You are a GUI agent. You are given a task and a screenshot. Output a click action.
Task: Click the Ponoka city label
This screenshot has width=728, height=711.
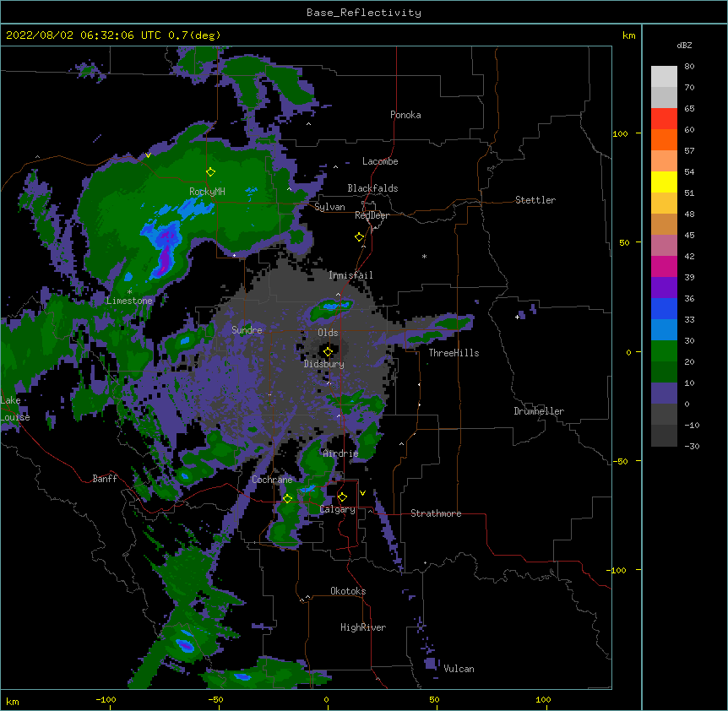coord(405,115)
